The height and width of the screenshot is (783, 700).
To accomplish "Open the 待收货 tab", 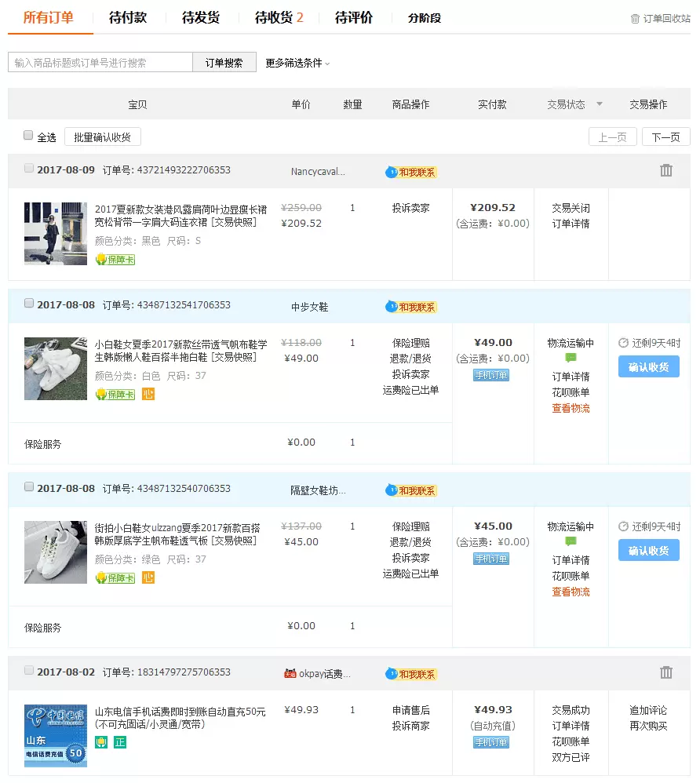I will tap(279, 17).
